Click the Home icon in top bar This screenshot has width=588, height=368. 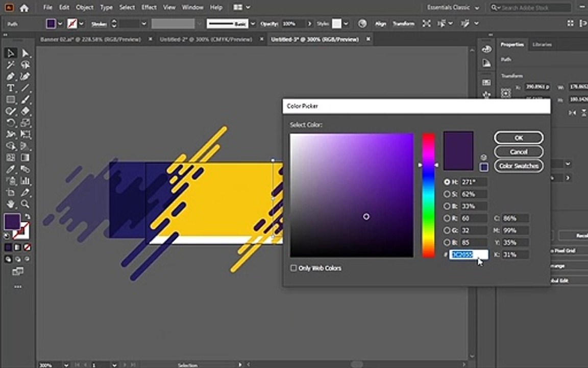(24, 8)
